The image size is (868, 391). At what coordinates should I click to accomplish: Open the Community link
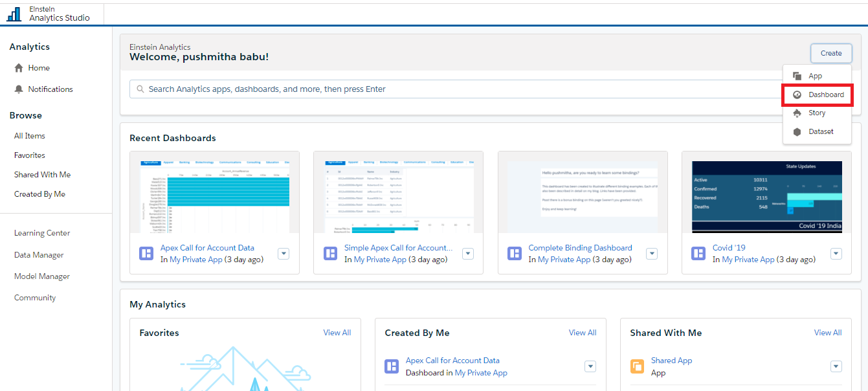pyautogui.click(x=35, y=298)
